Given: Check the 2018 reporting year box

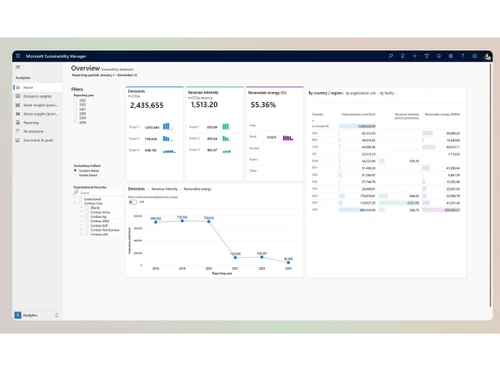Looking at the screenshot, I should [x=76, y=122].
